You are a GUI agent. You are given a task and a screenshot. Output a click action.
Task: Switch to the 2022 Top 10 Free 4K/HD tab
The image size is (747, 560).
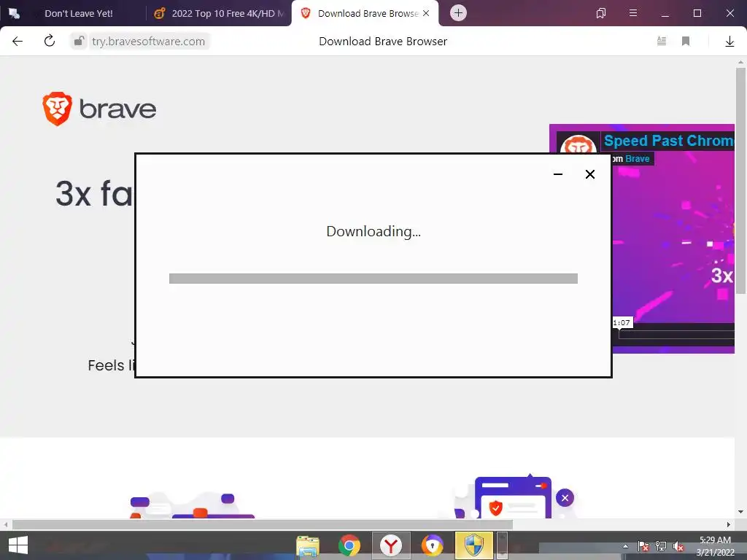[x=219, y=13]
